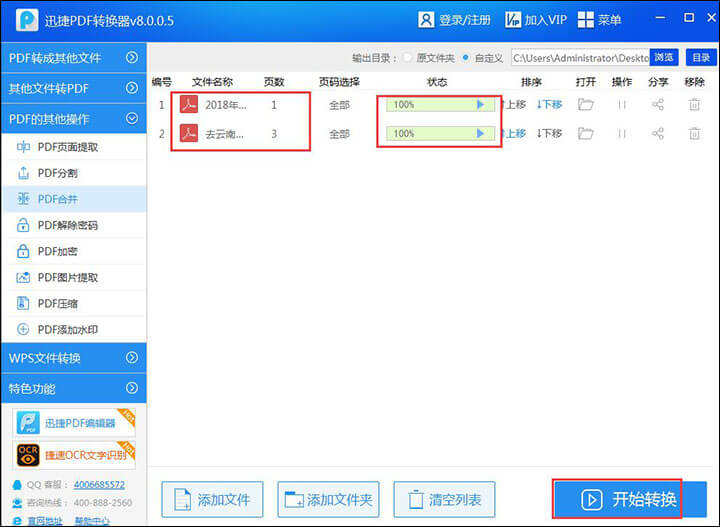The height and width of the screenshot is (527, 720).
Task: Click the QQ客服 penguin icon
Action: [17, 485]
